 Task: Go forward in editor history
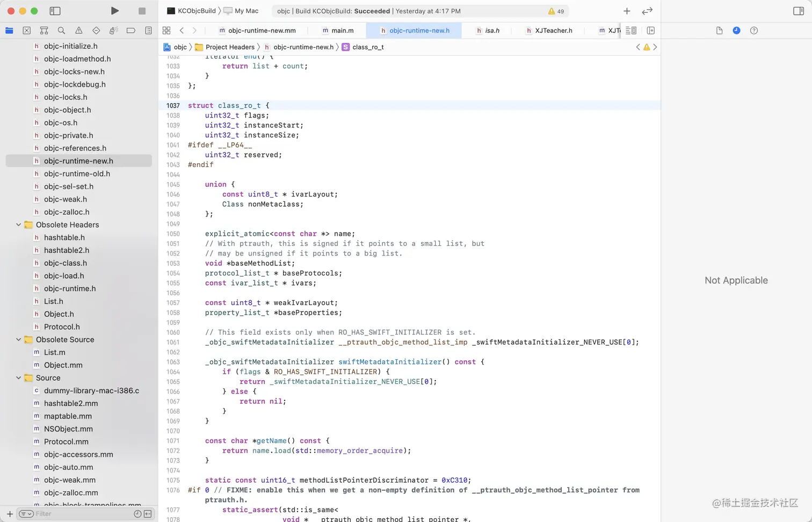(194, 31)
